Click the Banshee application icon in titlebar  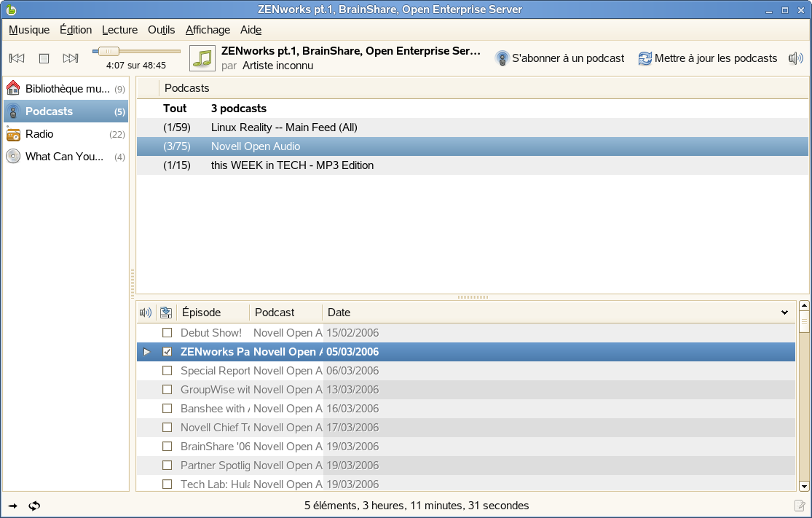tap(11, 9)
